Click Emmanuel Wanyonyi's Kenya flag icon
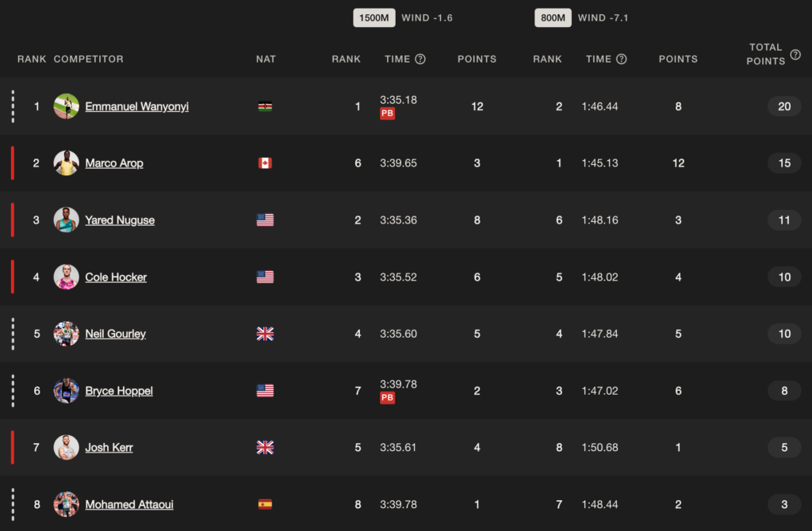 pyautogui.click(x=265, y=107)
